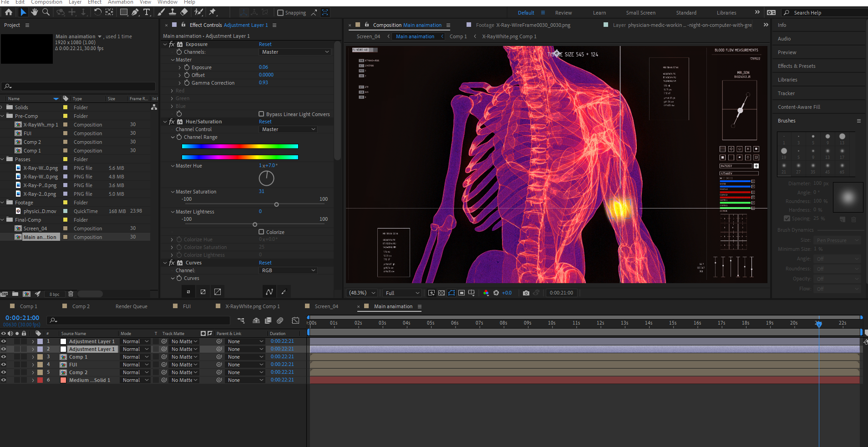The height and width of the screenshot is (447, 868).
Task: Select the Rectangle shape tool
Action: point(123,12)
